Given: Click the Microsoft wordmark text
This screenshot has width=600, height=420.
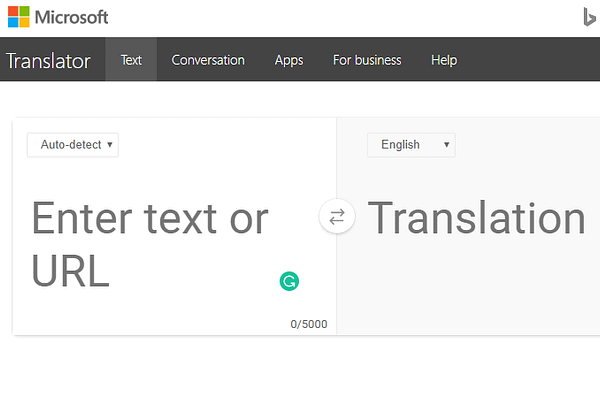Looking at the screenshot, I should (x=72, y=17).
